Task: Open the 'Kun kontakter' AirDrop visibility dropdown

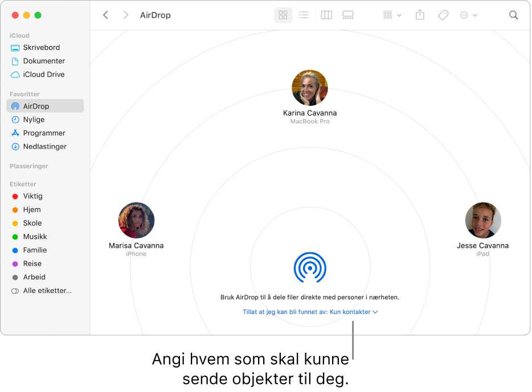Action: pos(310,312)
